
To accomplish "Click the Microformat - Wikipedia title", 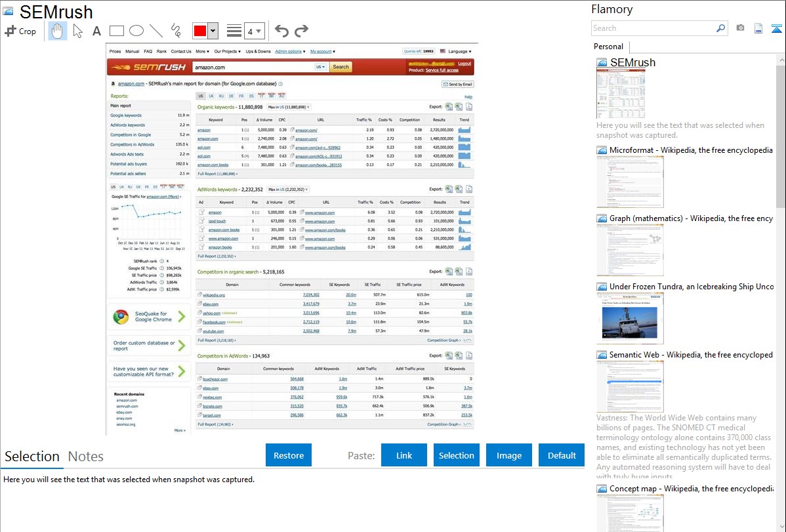I will coord(691,150).
